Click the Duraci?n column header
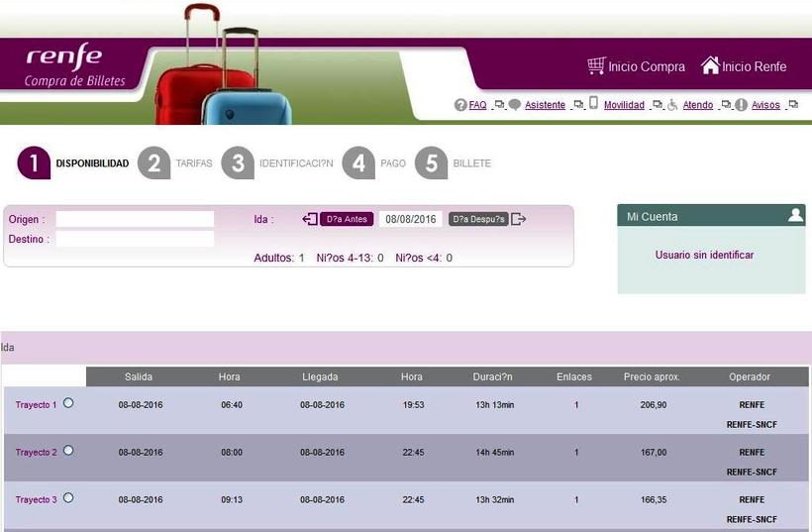 [492, 376]
